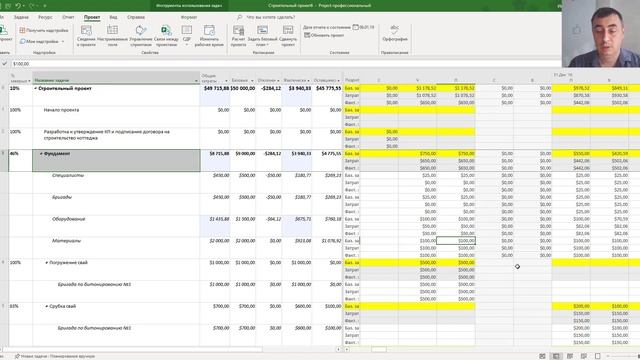
Task: Open the WBS (СДР) dropdown button
Action: click(x=187, y=36)
